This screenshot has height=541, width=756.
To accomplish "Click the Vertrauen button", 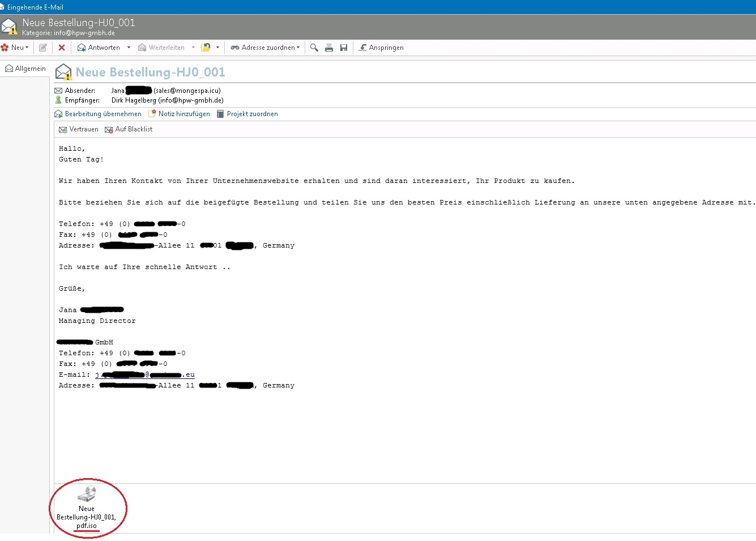I will tap(79, 129).
